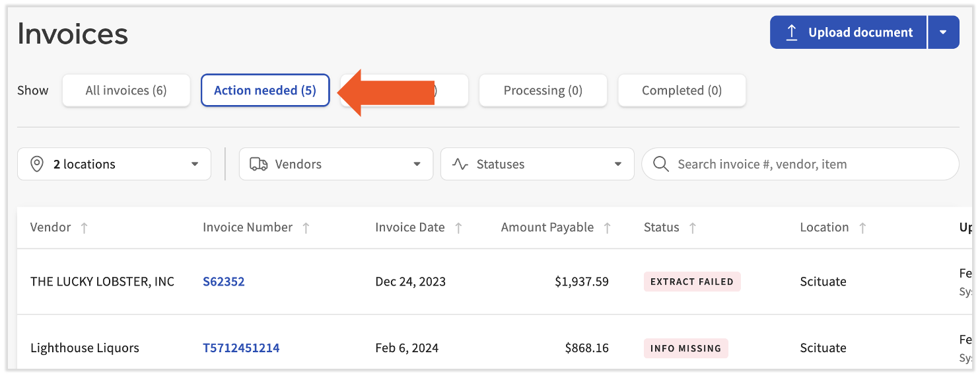
Task: Expand the Statuses filter dropdown
Action: tap(537, 164)
